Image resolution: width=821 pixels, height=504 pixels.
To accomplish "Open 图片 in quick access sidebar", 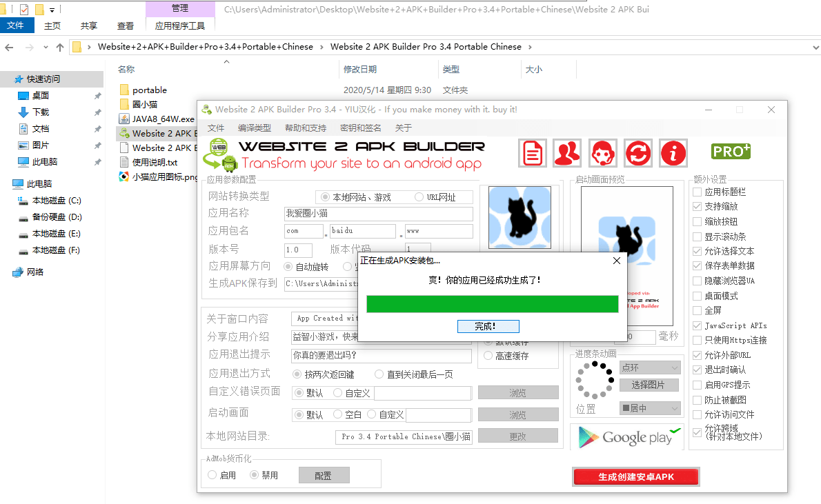I will coord(41,145).
